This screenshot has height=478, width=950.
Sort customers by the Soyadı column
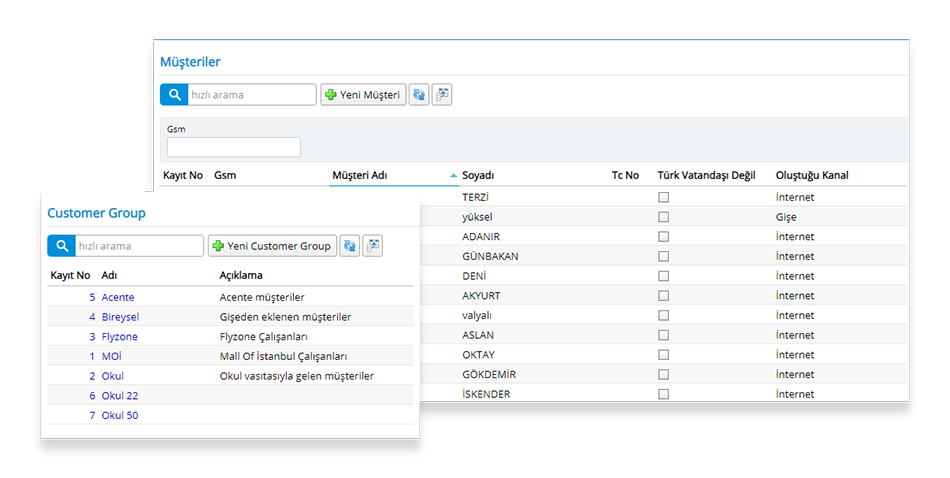point(478,176)
